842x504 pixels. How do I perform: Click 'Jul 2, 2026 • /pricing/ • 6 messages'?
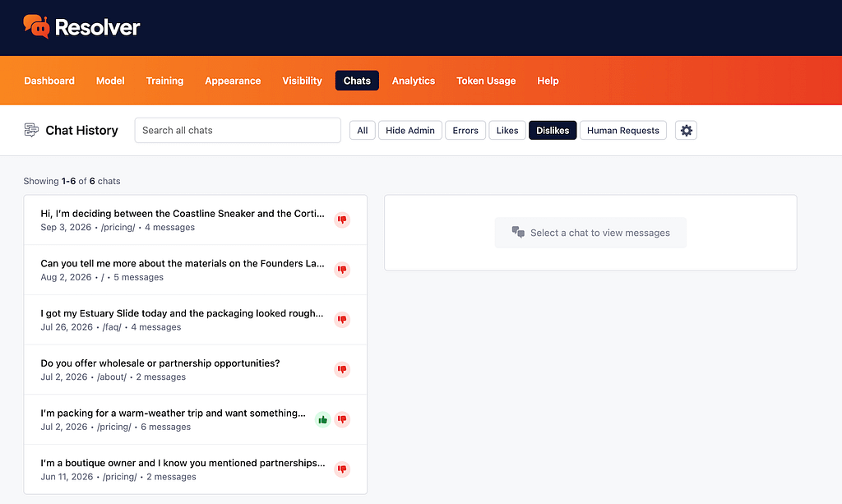tap(115, 427)
